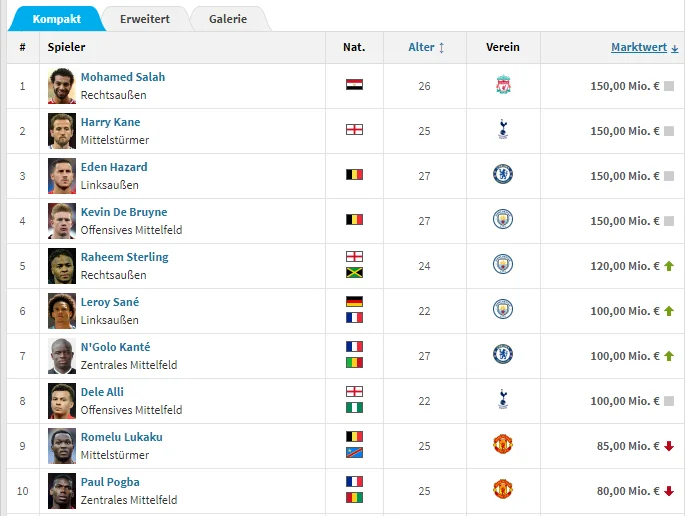Click England flag in Harry Kane's row

(x=354, y=130)
